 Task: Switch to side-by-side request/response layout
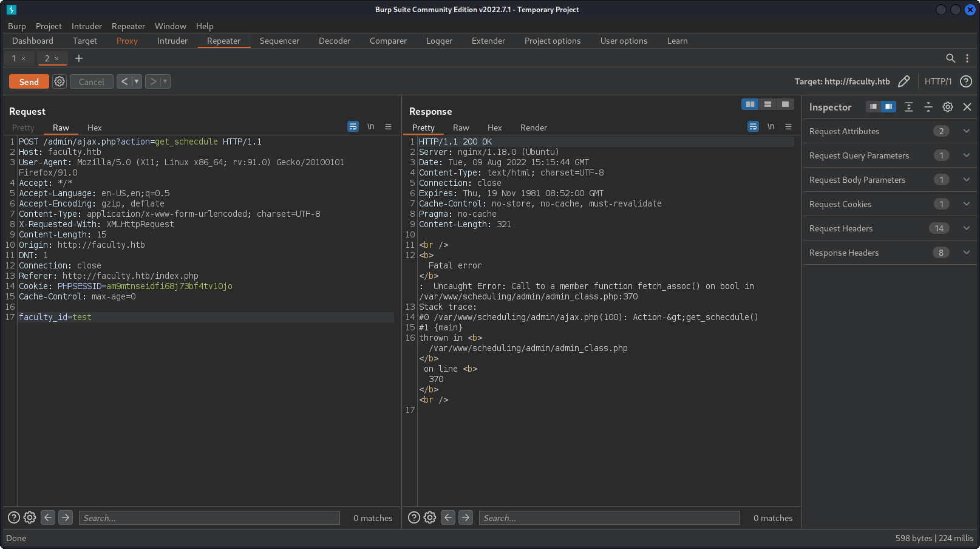click(x=750, y=104)
